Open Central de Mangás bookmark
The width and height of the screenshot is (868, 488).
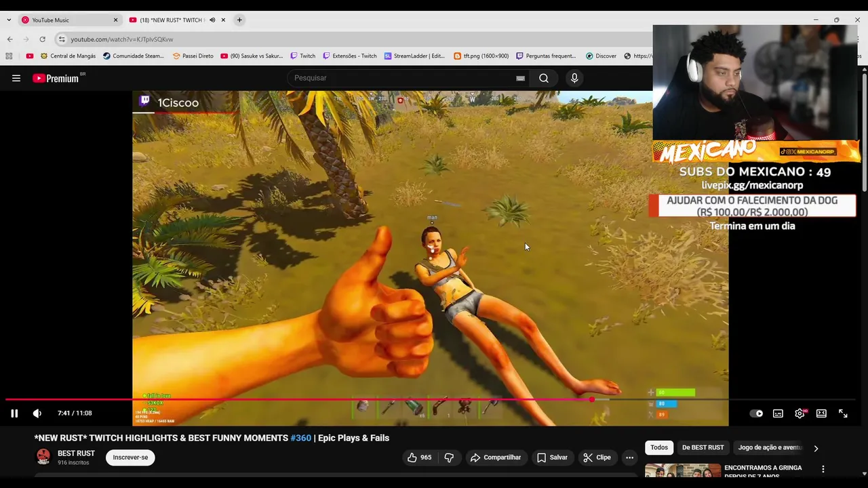point(68,56)
